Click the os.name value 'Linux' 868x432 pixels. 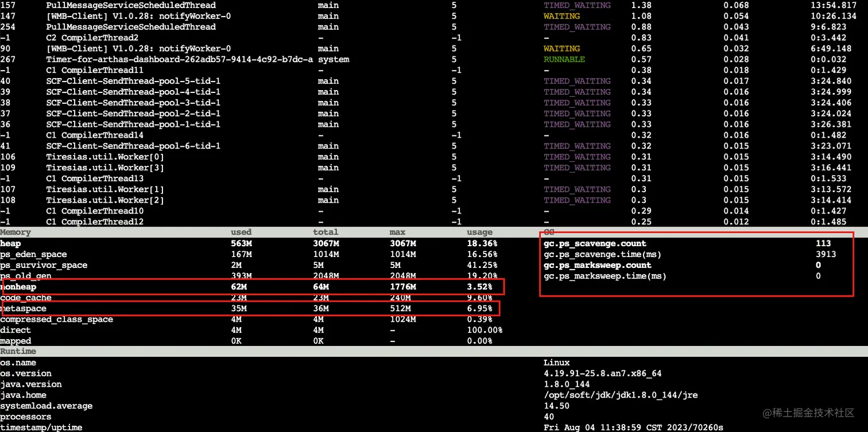click(557, 363)
